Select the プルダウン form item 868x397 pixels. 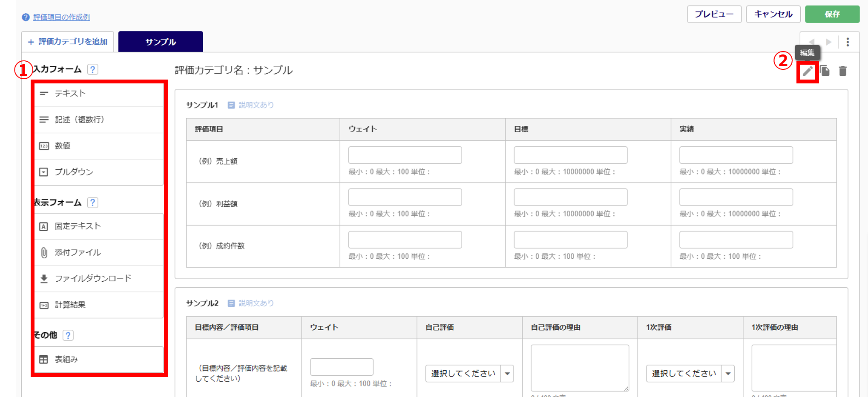point(99,172)
